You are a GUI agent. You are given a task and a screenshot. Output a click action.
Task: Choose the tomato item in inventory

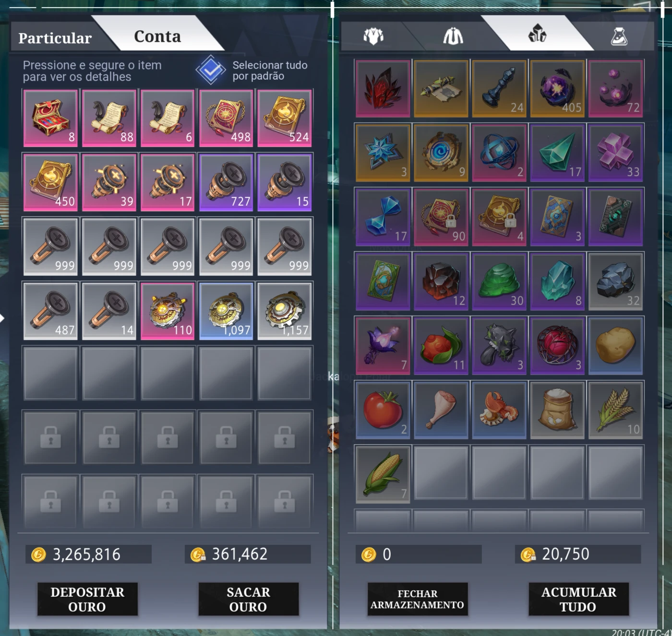pyautogui.click(x=383, y=410)
